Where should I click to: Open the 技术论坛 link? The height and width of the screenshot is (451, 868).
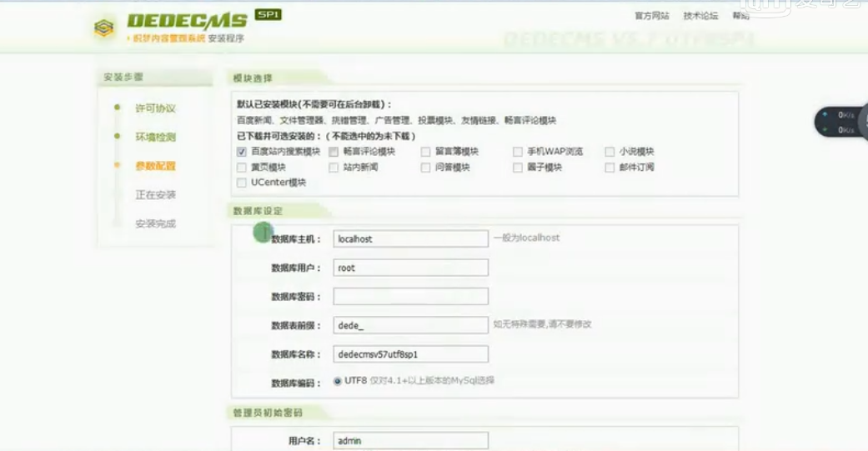700,16
